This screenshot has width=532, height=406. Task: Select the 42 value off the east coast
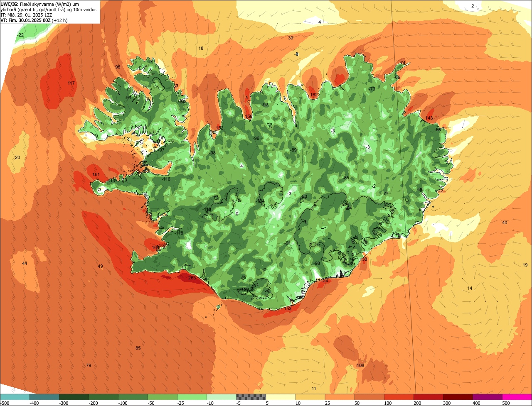[x=441, y=191]
